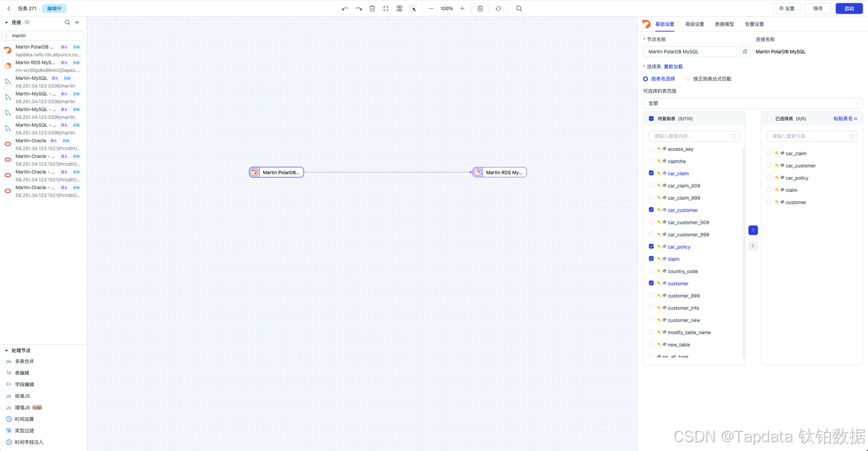Switch to the 高级设置 tab
The width and height of the screenshot is (868, 451).
[694, 24]
